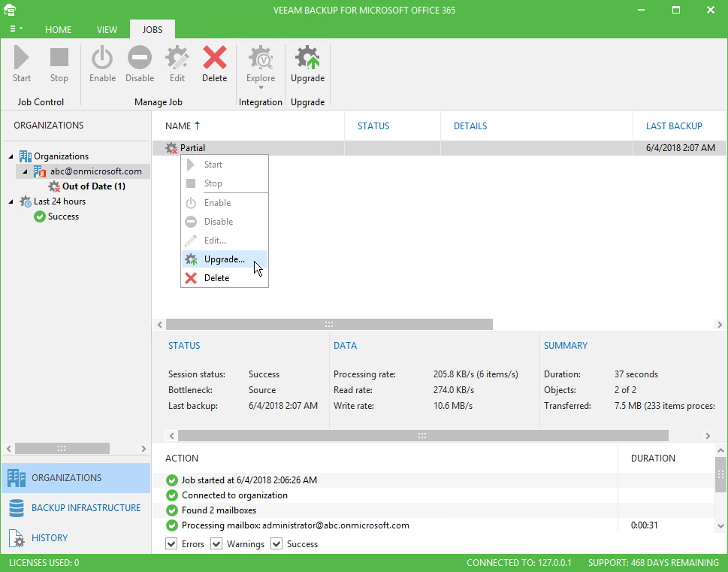Image resolution: width=728 pixels, height=572 pixels.
Task: Select the Out of Date (1) tree item
Action: 94,186
